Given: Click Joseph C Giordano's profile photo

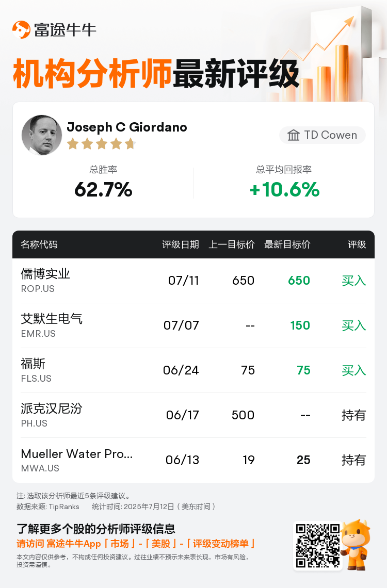Looking at the screenshot, I should [x=42, y=135].
